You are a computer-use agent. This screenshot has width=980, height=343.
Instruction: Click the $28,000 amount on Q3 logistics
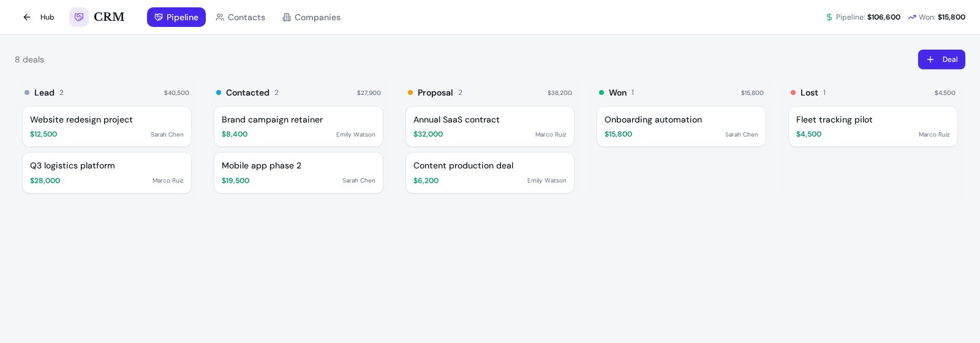[45, 181]
